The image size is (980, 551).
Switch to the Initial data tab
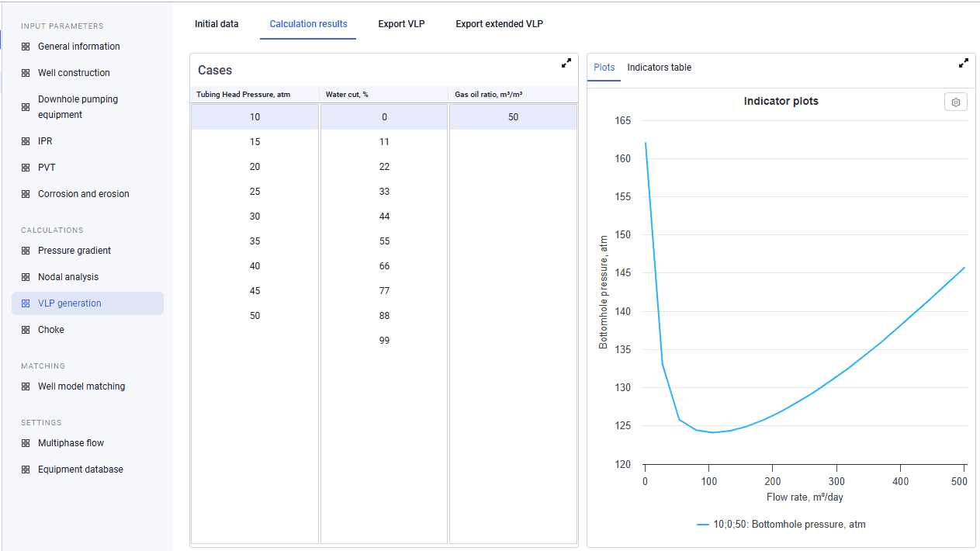pos(216,24)
